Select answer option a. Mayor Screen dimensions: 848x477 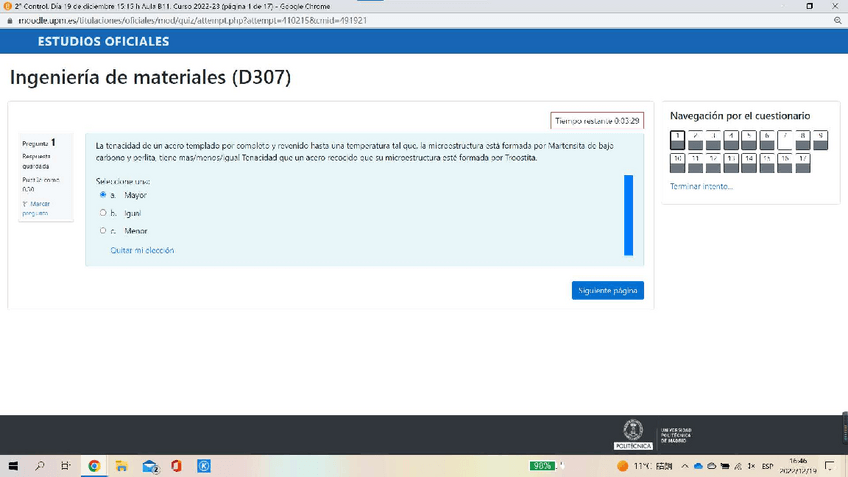[x=103, y=195]
